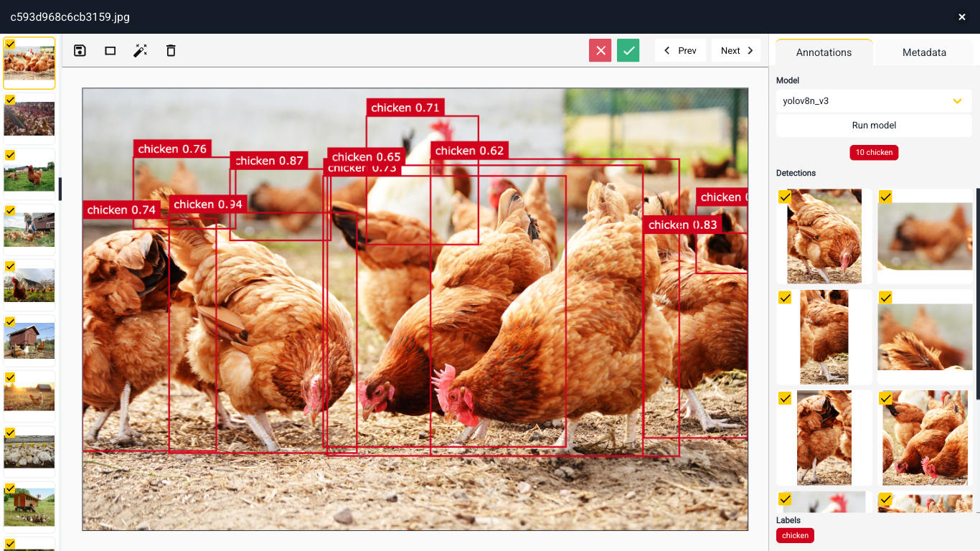Activate the magic wand auto-annotate tool
The height and width of the screenshot is (551, 980).
141,50
